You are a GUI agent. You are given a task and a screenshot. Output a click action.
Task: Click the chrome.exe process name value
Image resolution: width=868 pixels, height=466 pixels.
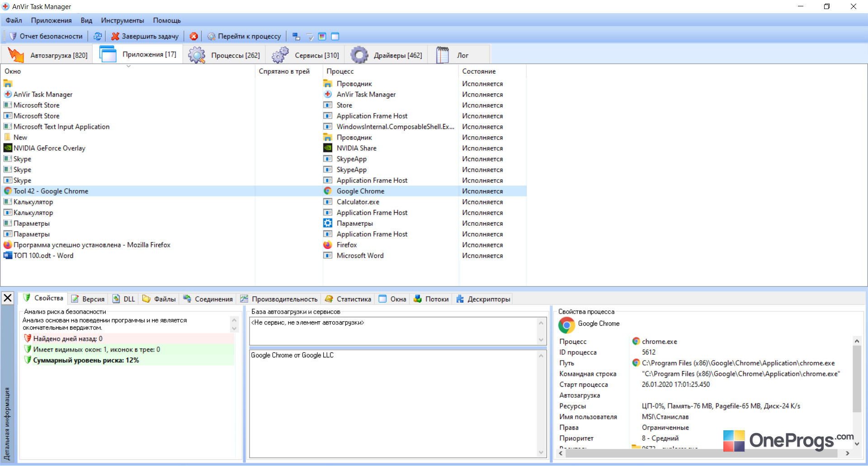pyautogui.click(x=660, y=342)
